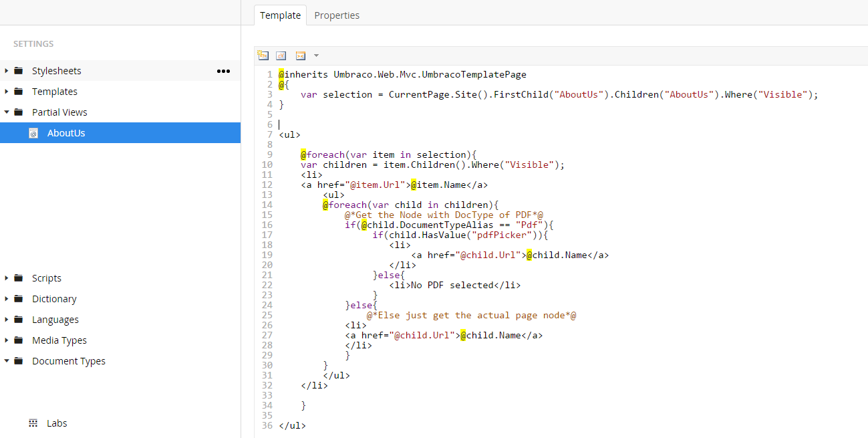Click the SETTINGS section heading
868x438 pixels.
(33, 44)
